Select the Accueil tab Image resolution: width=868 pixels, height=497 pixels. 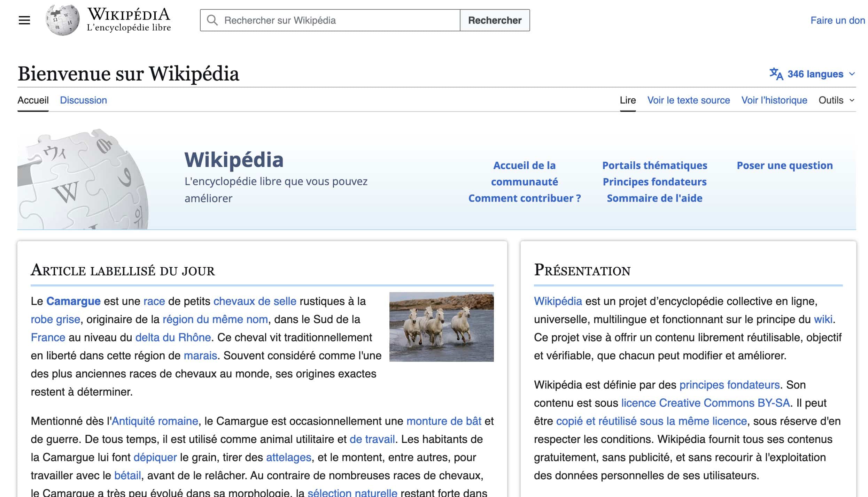tap(33, 100)
